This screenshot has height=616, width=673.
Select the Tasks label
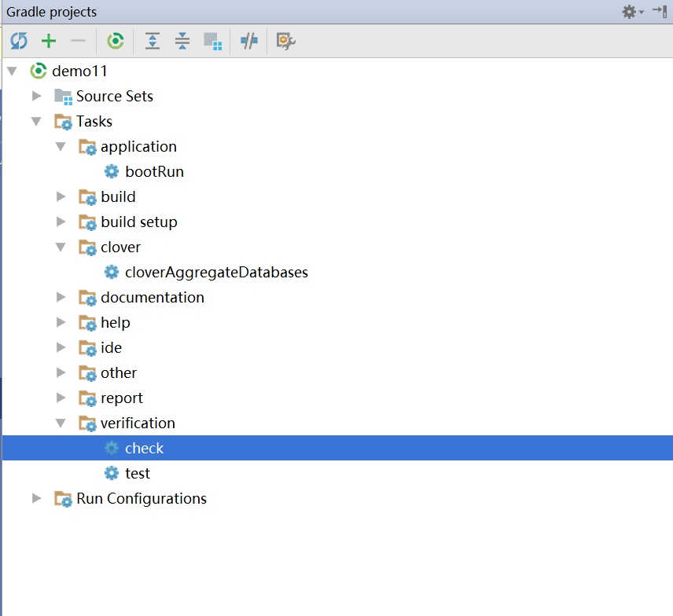[x=94, y=122]
